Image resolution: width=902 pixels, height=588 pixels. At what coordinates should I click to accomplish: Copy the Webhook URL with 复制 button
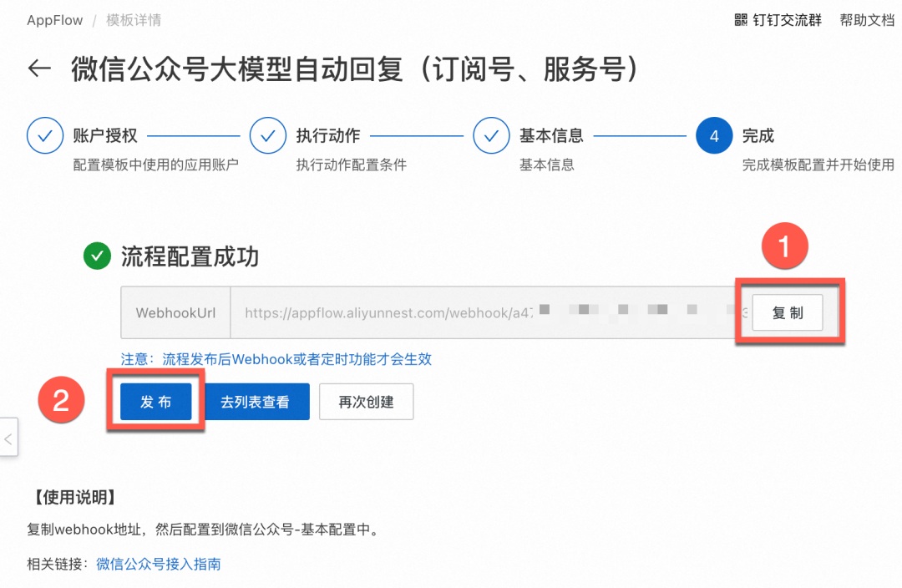(788, 312)
